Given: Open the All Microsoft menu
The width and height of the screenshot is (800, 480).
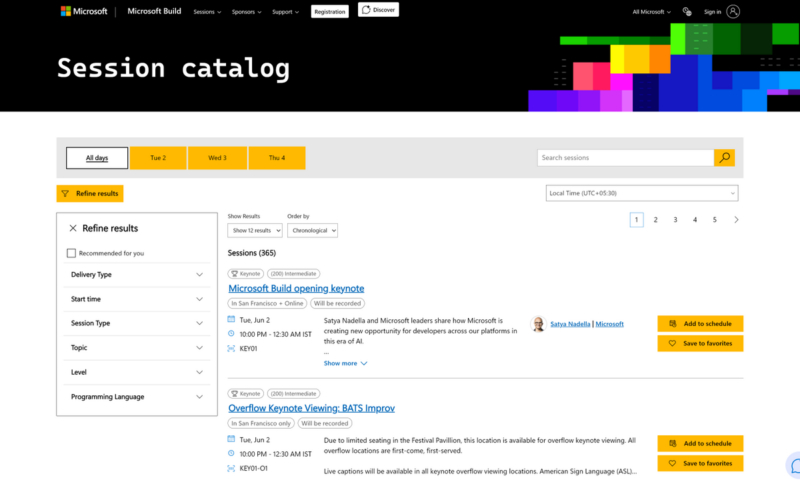Looking at the screenshot, I should (652, 12).
